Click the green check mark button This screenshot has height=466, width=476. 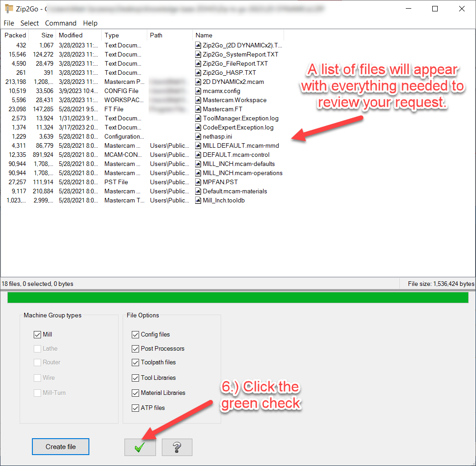point(140,447)
